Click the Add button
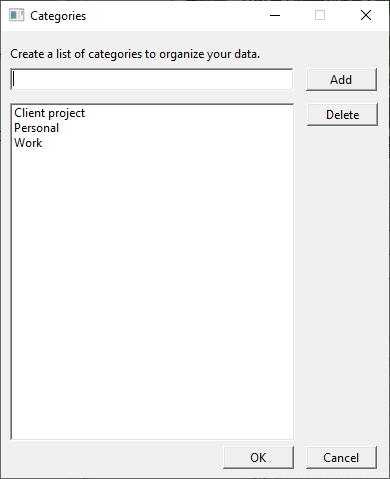The width and height of the screenshot is (390, 479). click(341, 80)
